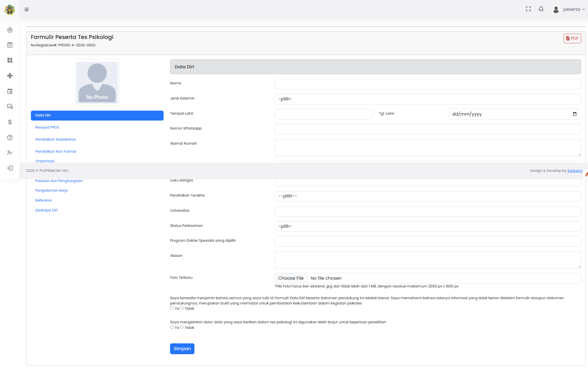The image size is (588, 382).
Task: Click the Tgl. Lahir date field
Action: tap(515, 114)
